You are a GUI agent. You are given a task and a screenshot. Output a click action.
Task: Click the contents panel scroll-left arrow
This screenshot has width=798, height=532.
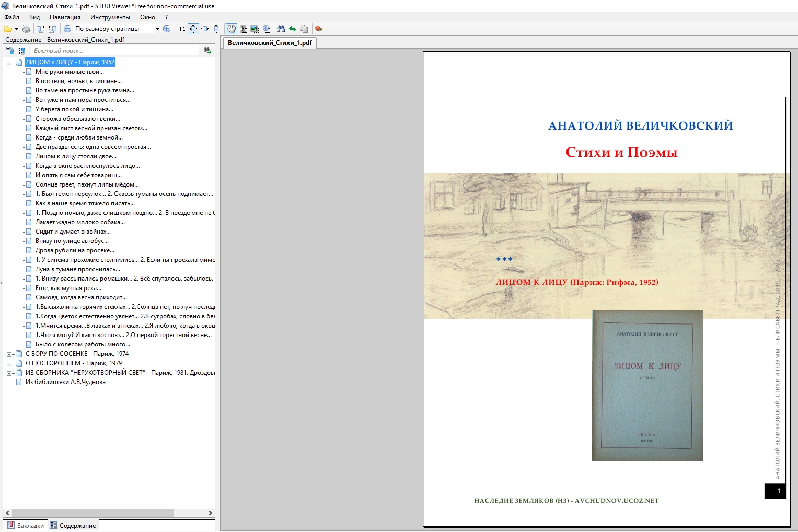[x=7, y=513]
